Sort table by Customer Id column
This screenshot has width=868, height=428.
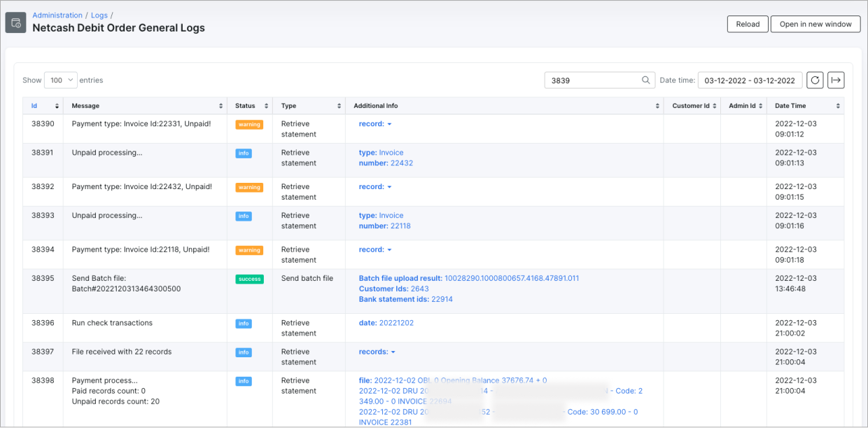click(x=713, y=106)
